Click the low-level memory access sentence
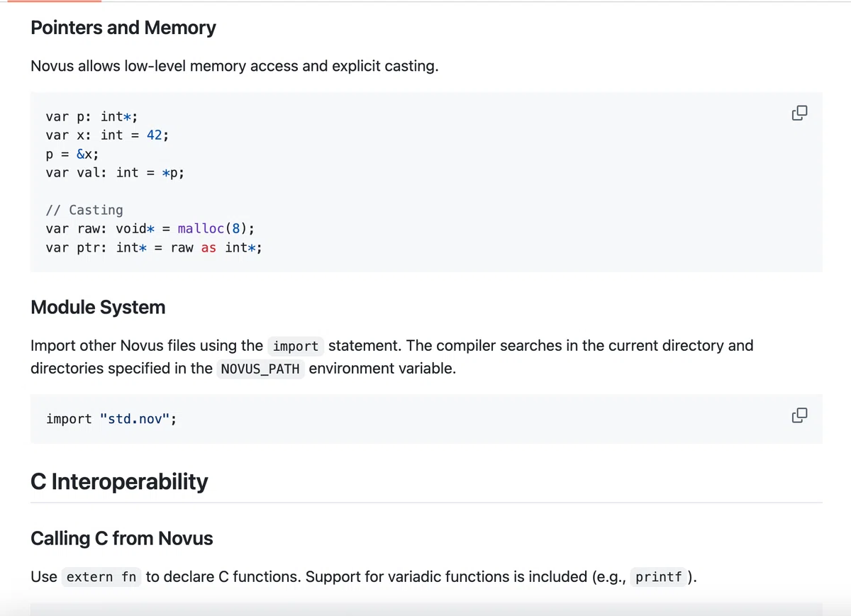The width and height of the screenshot is (851, 616). click(235, 66)
